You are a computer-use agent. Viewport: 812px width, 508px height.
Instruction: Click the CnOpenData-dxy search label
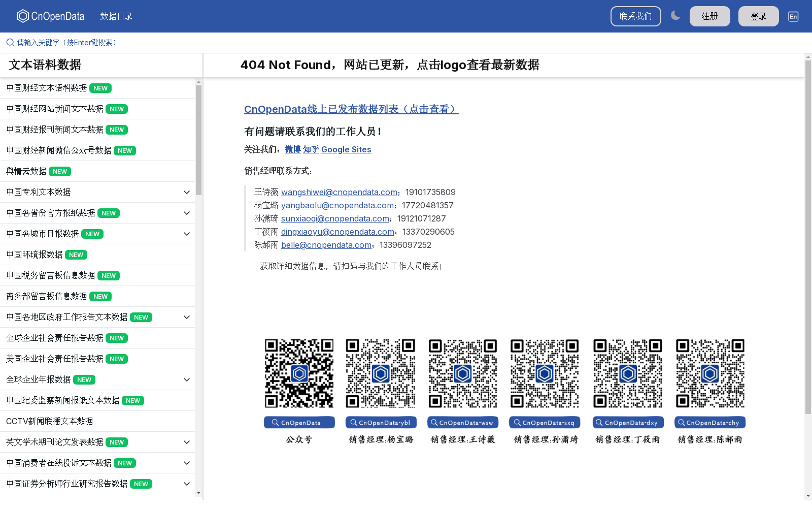[x=628, y=423]
